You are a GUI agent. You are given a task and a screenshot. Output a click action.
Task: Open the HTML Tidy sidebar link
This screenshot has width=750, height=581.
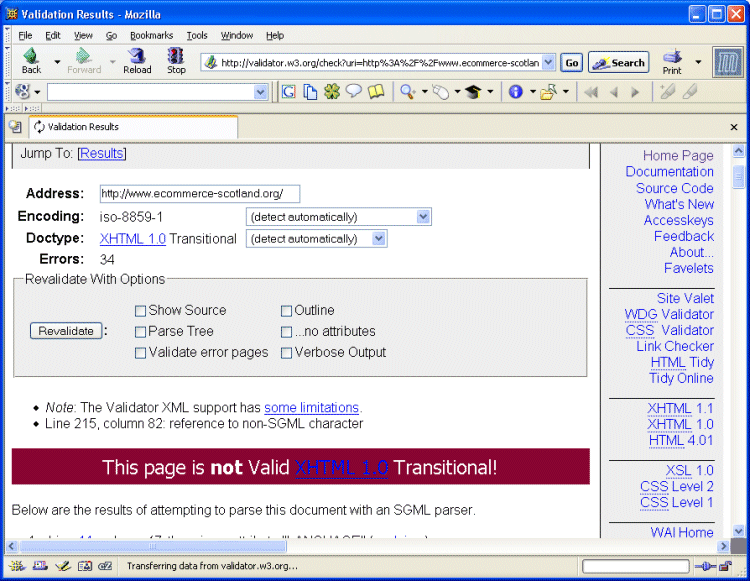[x=682, y=362]
